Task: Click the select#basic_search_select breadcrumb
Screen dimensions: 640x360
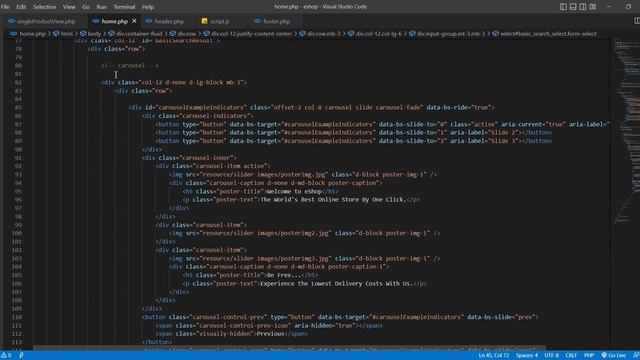Action: click(548, 34)
